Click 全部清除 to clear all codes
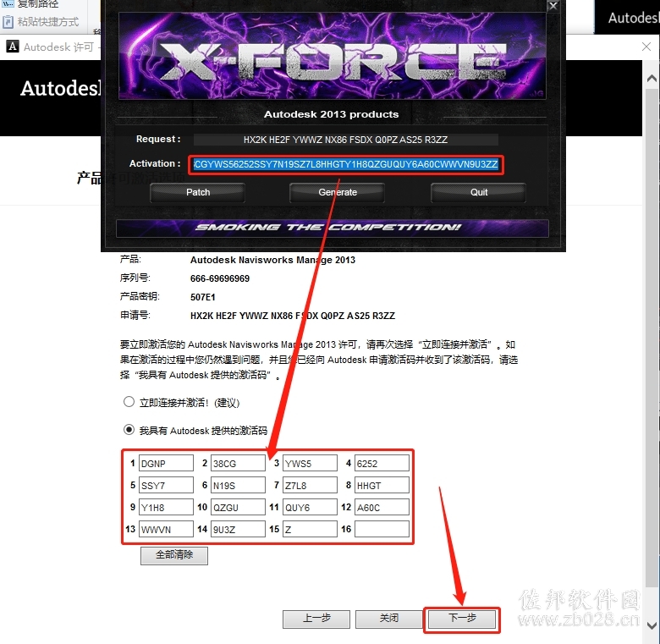The image size is (660, 644). (174, 555)
